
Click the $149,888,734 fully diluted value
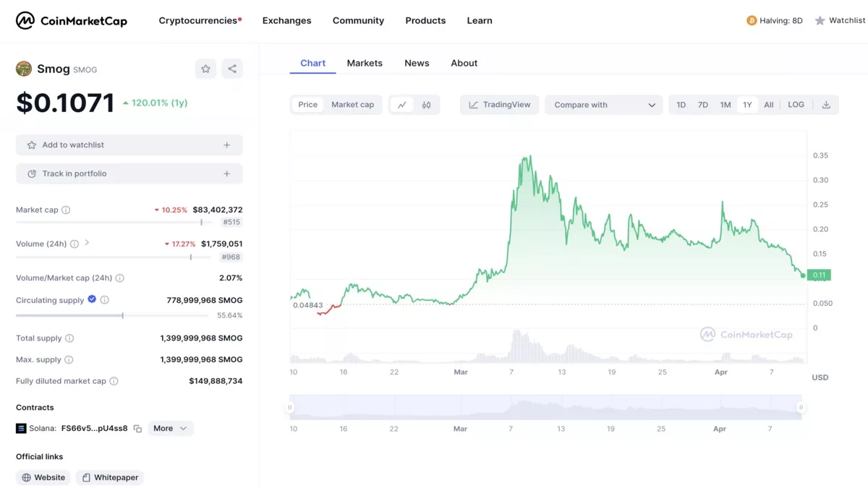pyautogui.click(x=216, y=381)
